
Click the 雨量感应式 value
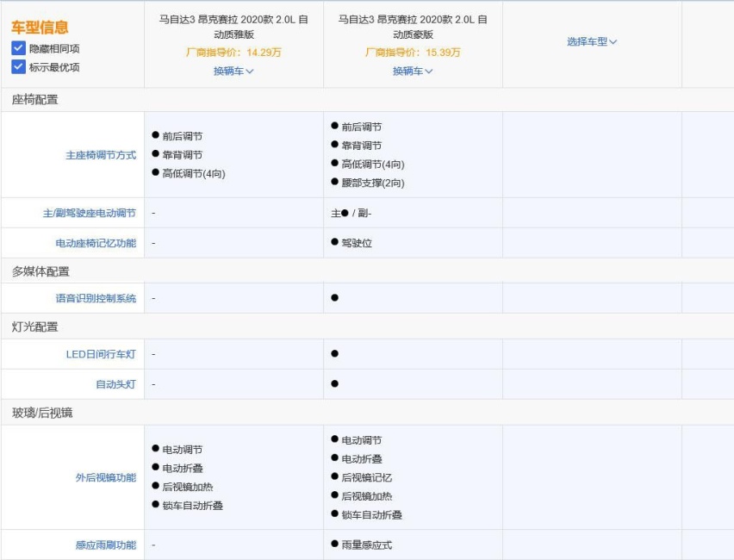tap(366, 545)
